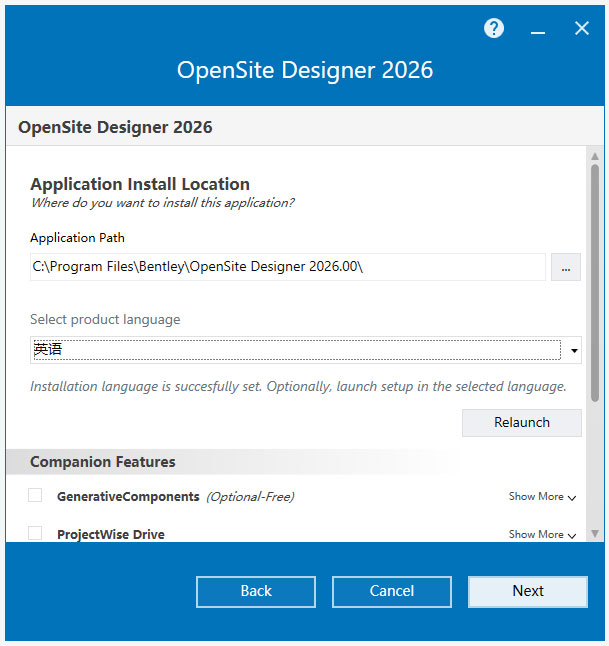
Task: Browse for application path with ellipsis button
Action: click(x=566, y=267)
